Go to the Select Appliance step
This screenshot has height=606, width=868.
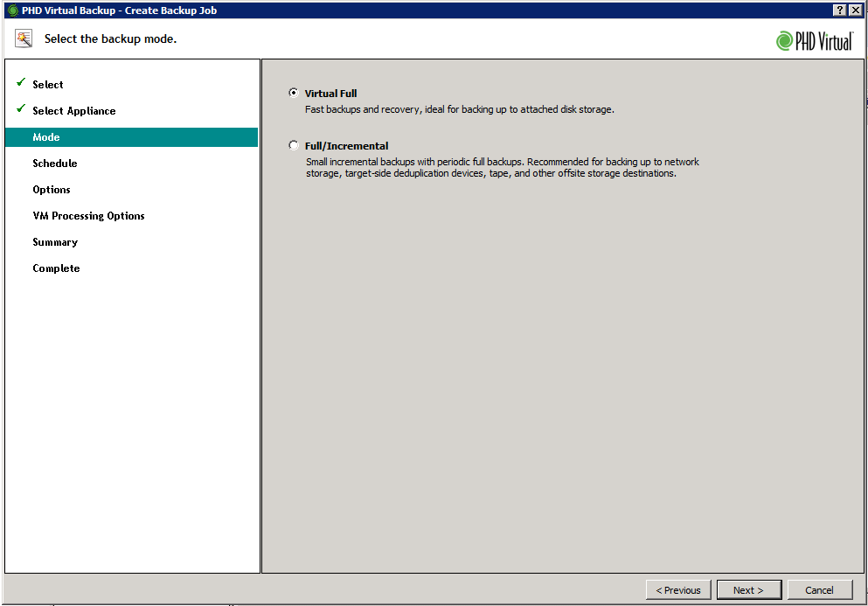(x=73, y=111)
